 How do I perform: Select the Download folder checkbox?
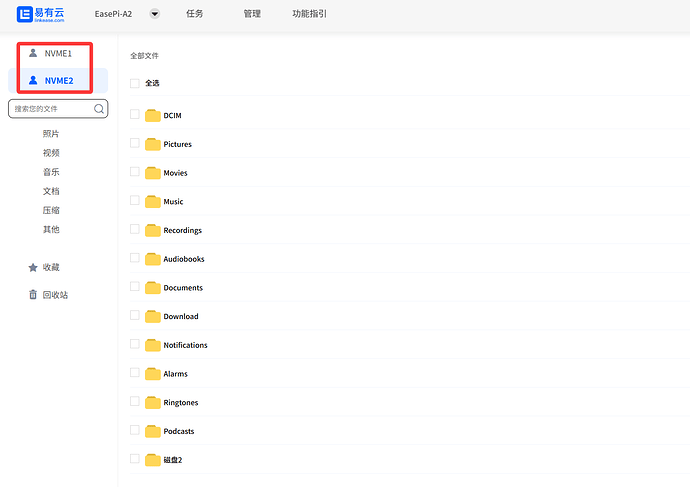135,316
